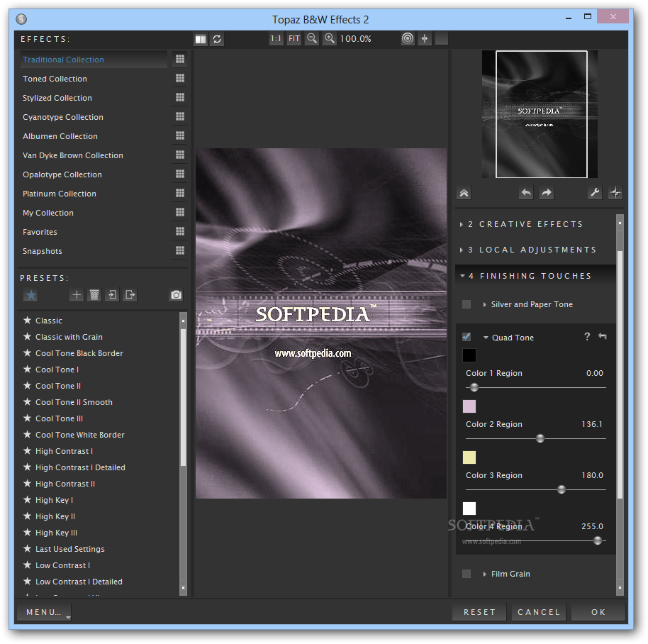Click the refresh preview icon
648x644 pixels.
(x=218, y=39)
